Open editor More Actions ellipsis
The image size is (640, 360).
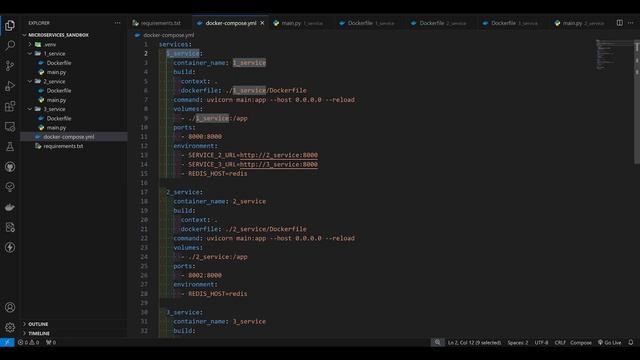[631, 23]
